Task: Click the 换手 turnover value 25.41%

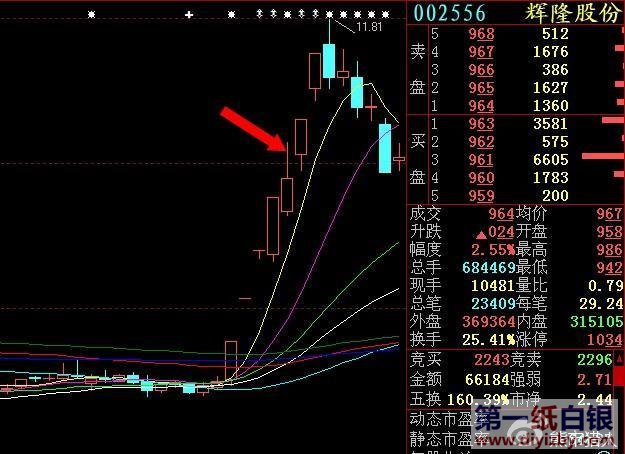Action: pyautogui.click(x=489, y=340)
